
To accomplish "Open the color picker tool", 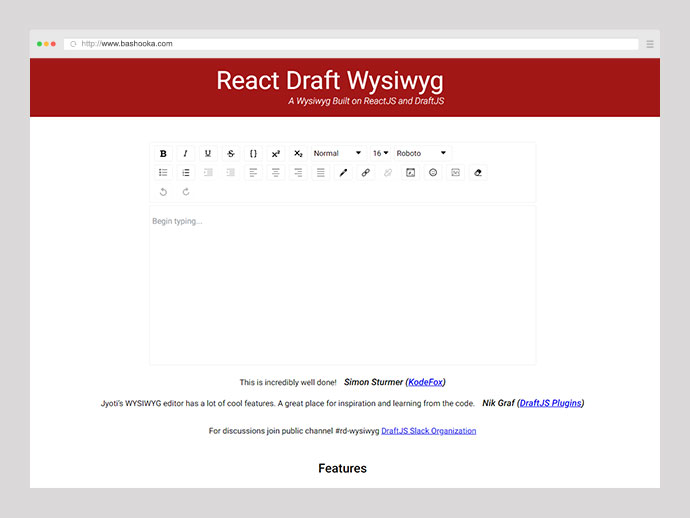I will [x=343, y=173].
